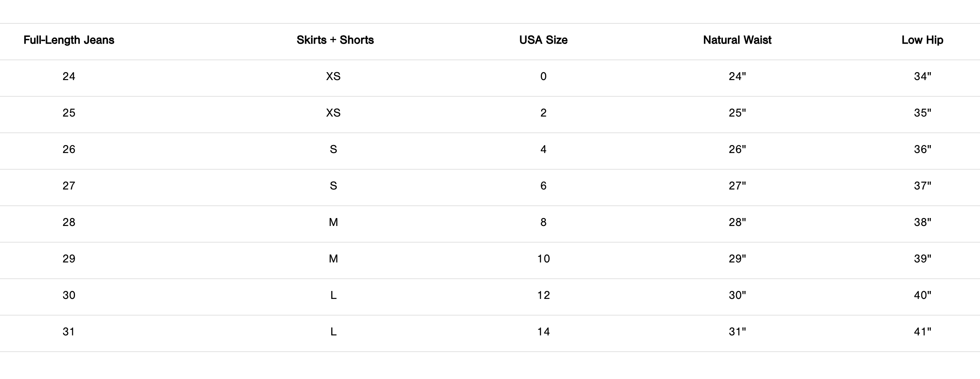Image resolution: width=980 pixels, height=379 pixels.
Task: Click the Full-Length Jeans column header
Action: [x=69, y=40]
